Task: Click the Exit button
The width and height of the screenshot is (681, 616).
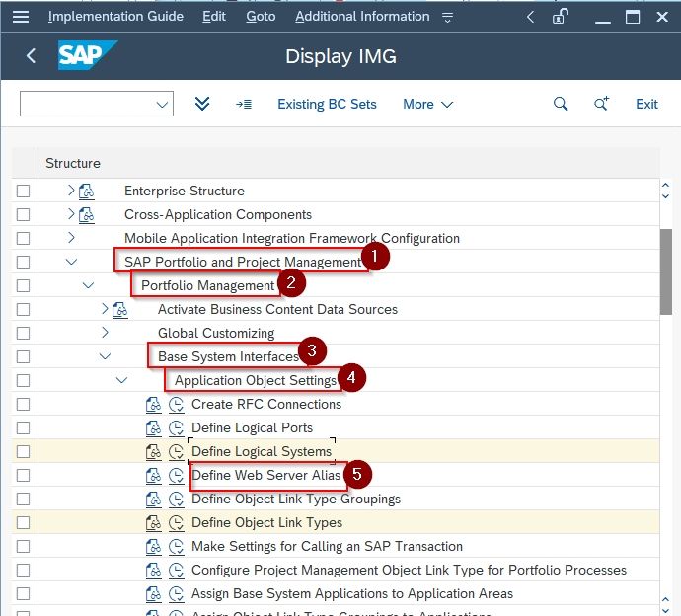Action: (646, 104)
